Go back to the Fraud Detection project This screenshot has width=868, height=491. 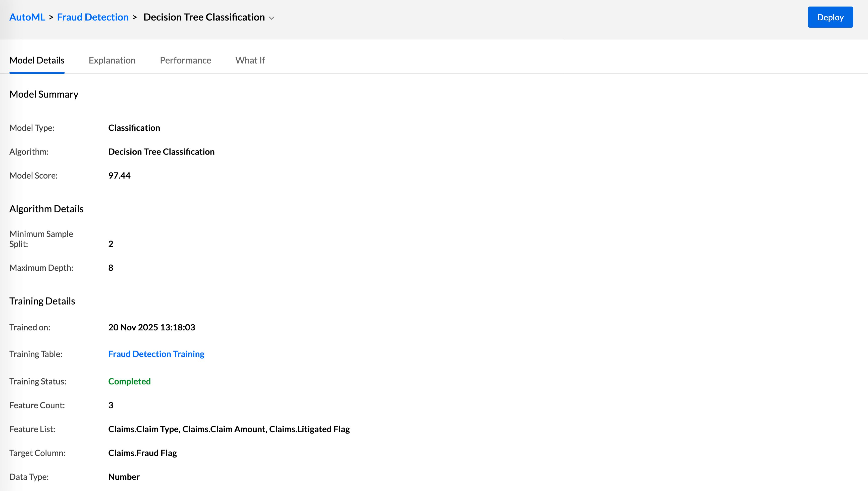click(93, 17)
